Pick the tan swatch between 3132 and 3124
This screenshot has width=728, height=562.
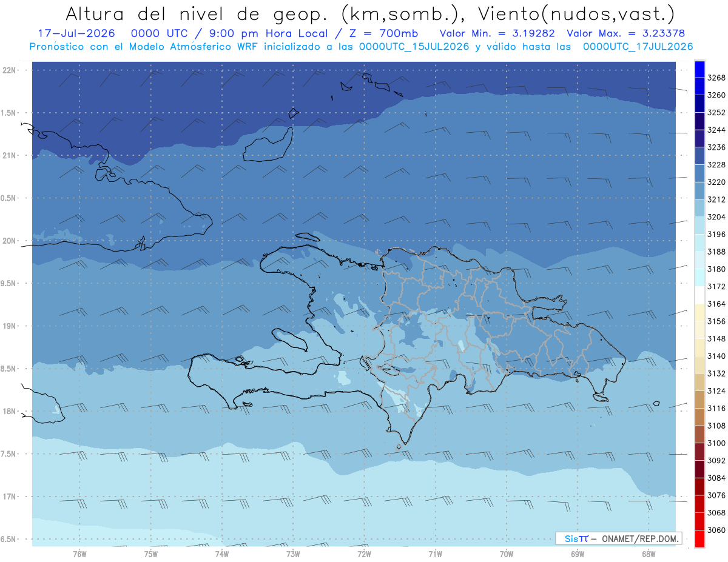(x=699, y=382)
